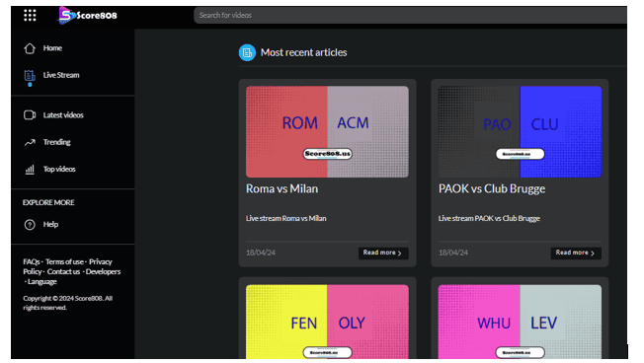Screen dimensions: 644x363
Task: Open Trending page
Action: [56, 142]
